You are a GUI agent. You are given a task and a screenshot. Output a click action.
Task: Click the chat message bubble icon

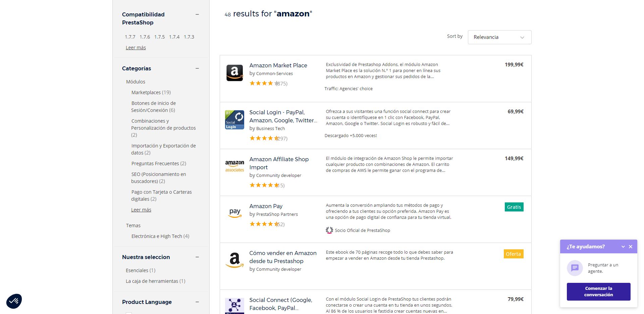[x=575, y=268]
